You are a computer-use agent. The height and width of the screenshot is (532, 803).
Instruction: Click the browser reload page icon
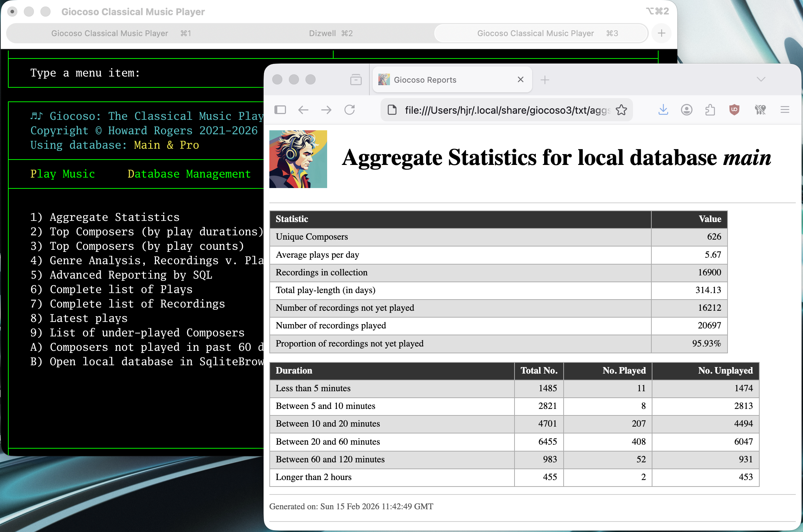point(350,110)
